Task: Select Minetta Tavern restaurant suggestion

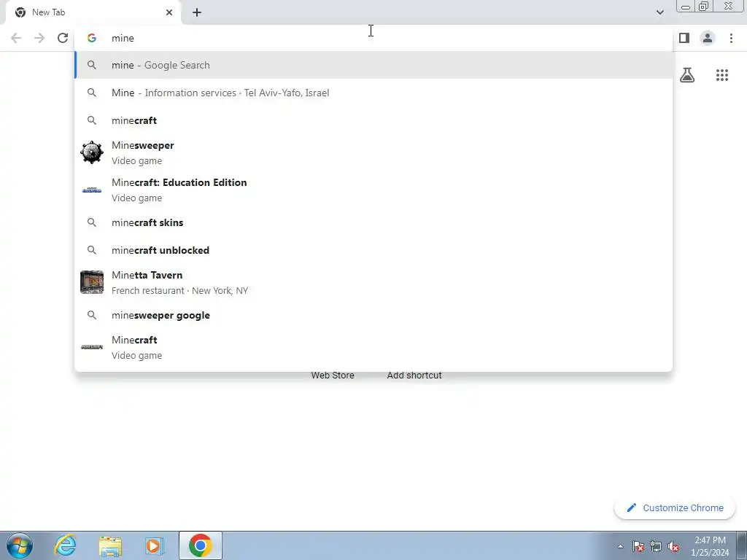Action: [373, 282]
